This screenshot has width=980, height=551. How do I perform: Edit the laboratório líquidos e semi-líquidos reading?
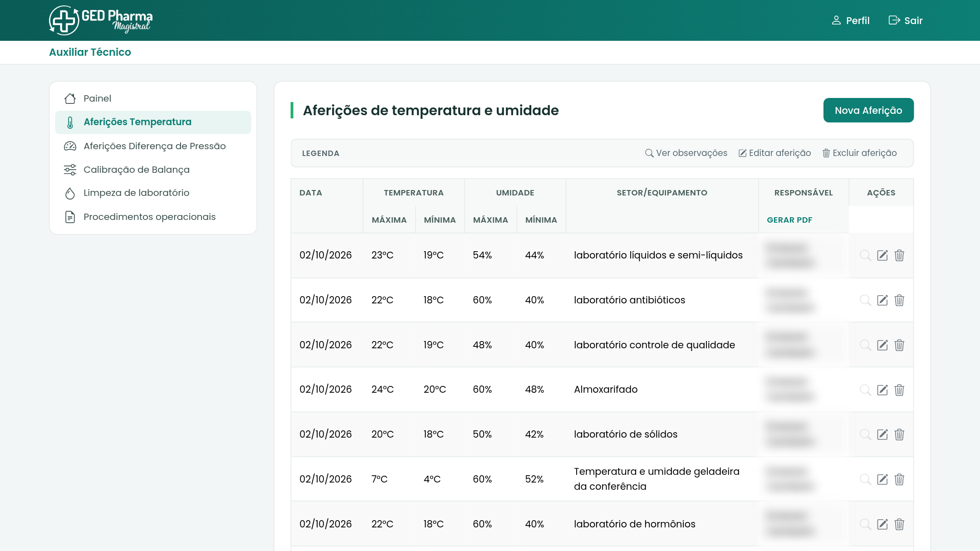point(882,255)
